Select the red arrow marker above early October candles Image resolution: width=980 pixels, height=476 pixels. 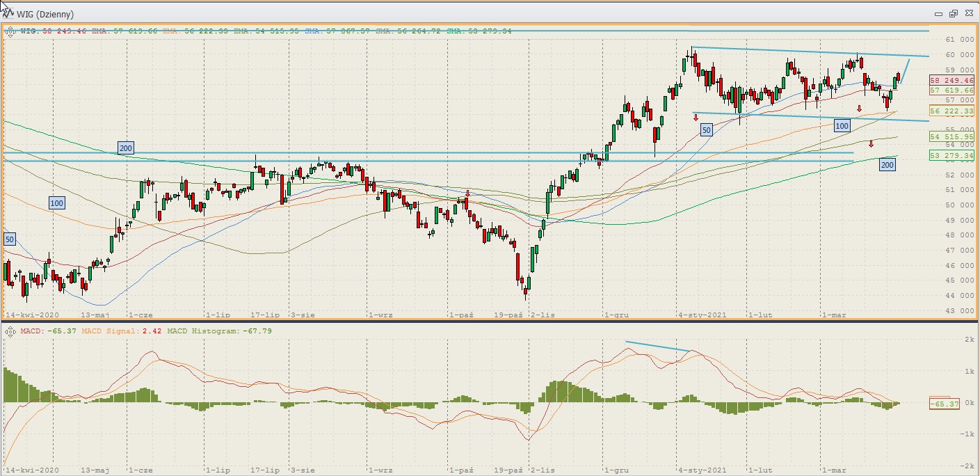pyautogui.click(x=468, y=193)
